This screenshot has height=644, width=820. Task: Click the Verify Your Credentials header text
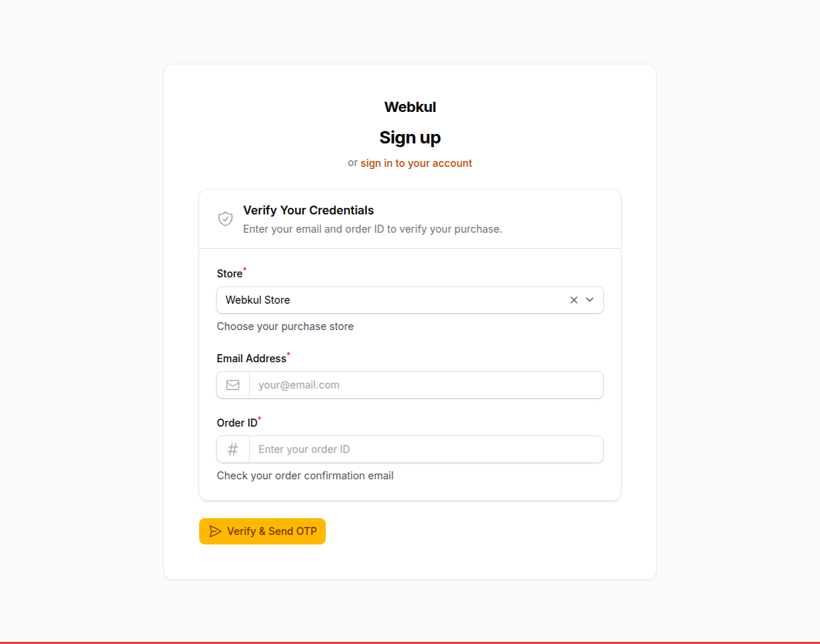click(x=308, y=210)
